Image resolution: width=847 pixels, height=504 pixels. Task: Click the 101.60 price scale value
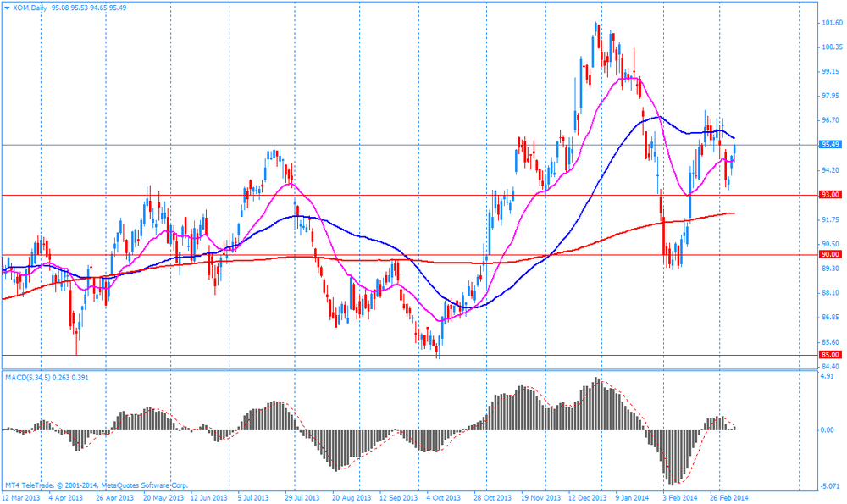(x=832, y=23)
